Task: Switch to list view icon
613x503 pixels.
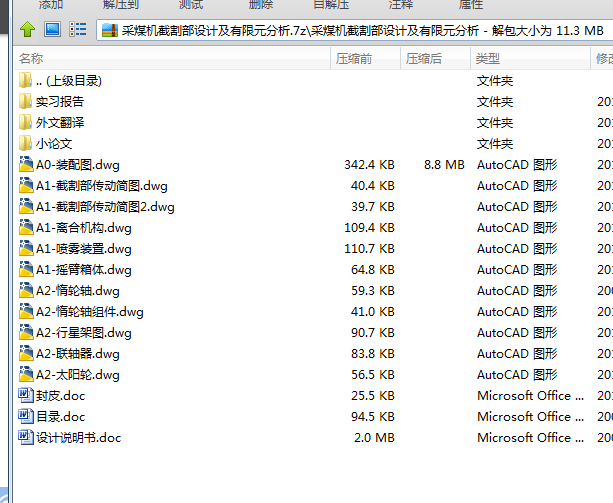Action: pos(78,30)
